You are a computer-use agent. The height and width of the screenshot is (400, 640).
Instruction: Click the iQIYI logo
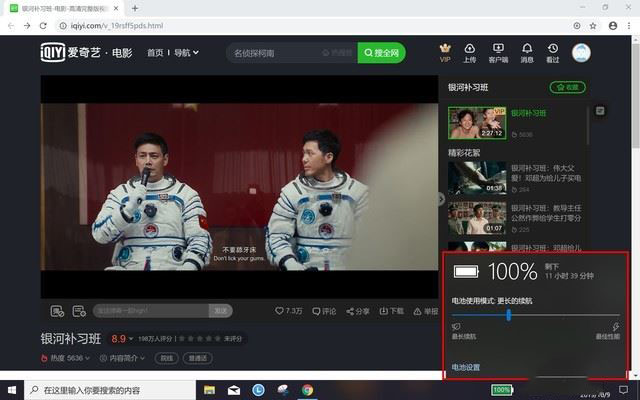[53, 52]
